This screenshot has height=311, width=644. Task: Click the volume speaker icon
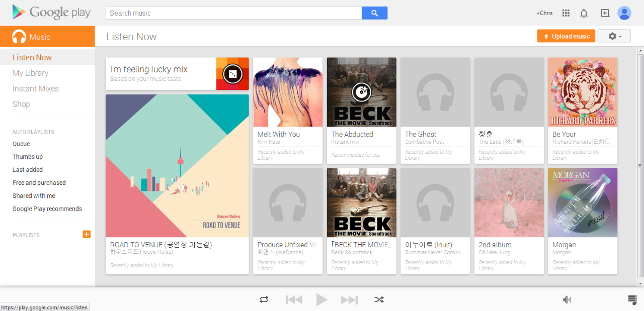pos(567,299)
